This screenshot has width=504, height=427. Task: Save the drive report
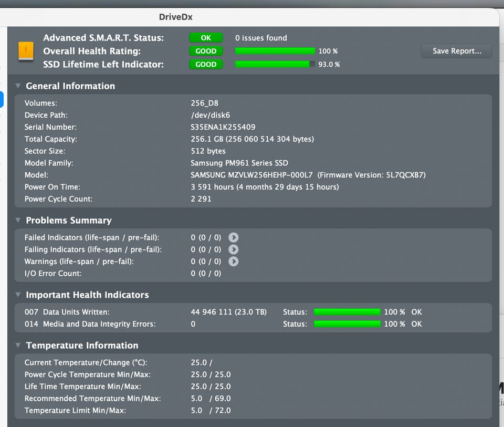point(456,51)
